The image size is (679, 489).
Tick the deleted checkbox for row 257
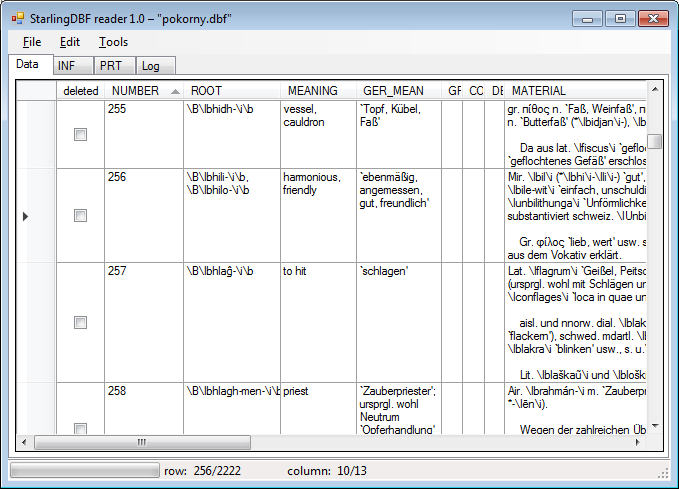click(80, 322)
